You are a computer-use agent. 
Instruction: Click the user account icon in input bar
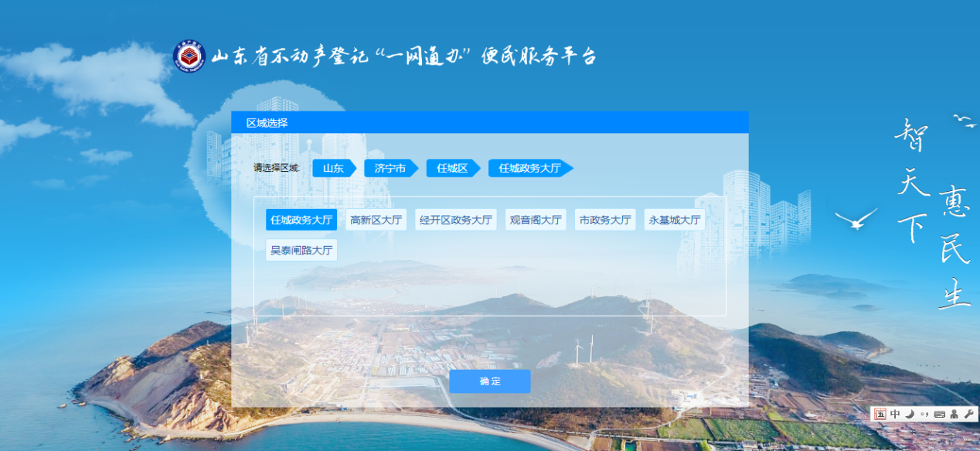coord(954,414)
